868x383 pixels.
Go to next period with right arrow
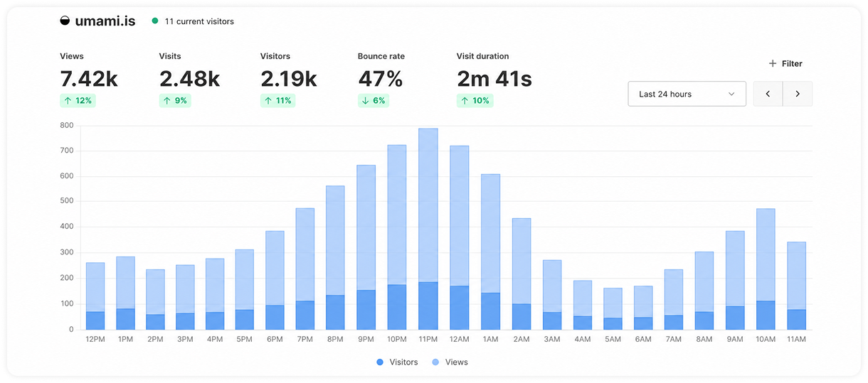click(798, 94)
